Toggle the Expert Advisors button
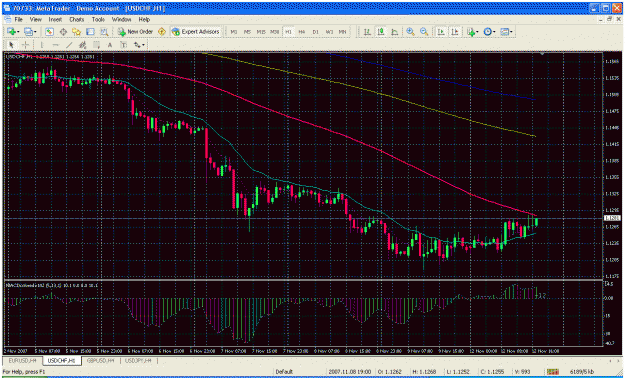This screenshot has height=378, width=625. (195, 32)
